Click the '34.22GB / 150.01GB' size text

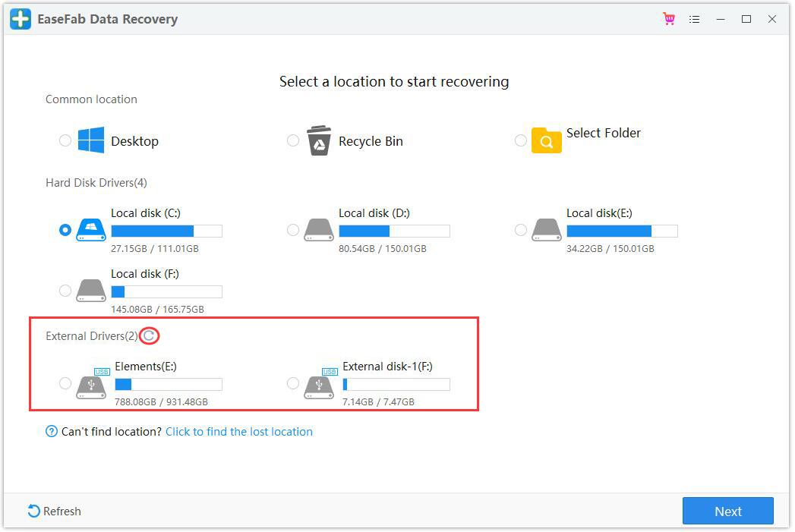click(x=610, y=249)
